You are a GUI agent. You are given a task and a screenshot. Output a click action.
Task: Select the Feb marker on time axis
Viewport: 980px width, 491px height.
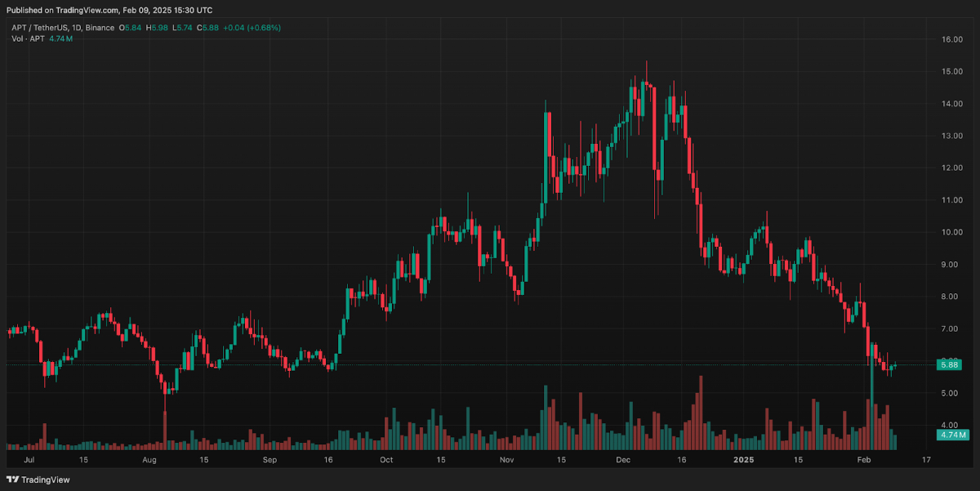[x=863, y=460]
